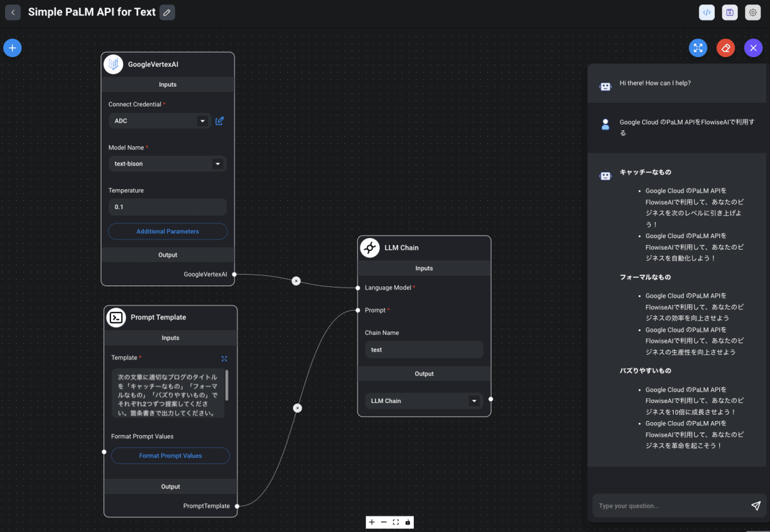Viewport: 770px width, 532px height.
Task: Edit the chatflow name with the pencil icon
Action: point(167,12)
